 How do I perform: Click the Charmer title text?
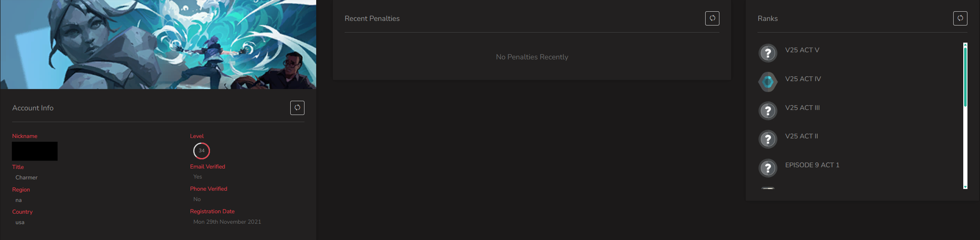26,177
